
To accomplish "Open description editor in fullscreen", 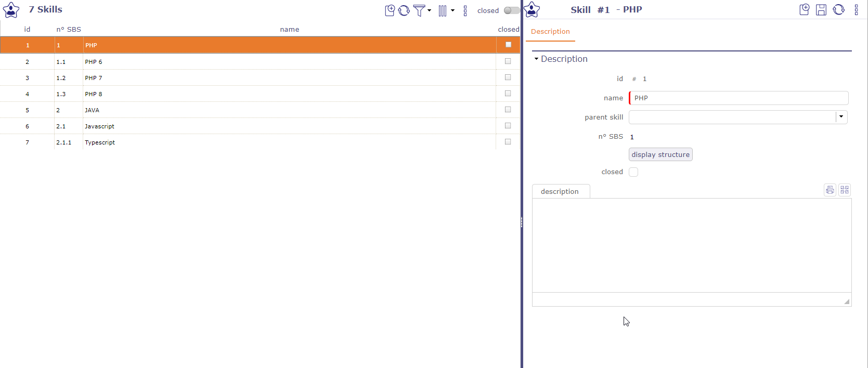I will click(845, 190).
